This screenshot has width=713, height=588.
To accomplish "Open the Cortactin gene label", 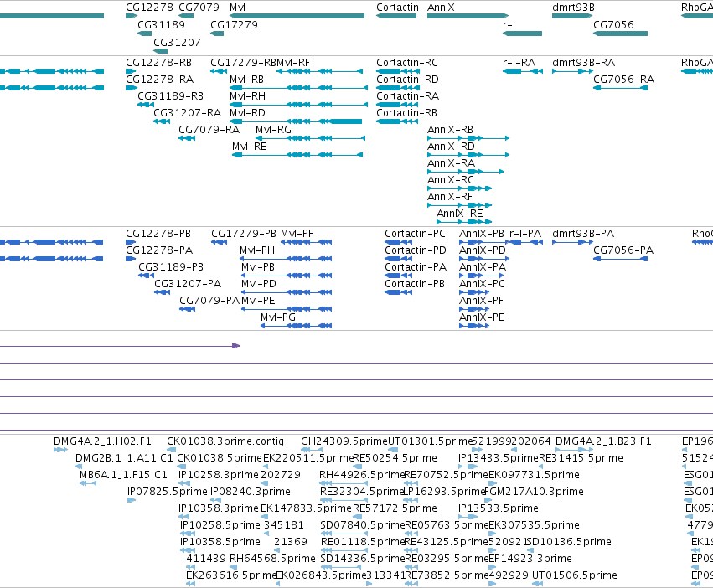I will click(397, 8).
